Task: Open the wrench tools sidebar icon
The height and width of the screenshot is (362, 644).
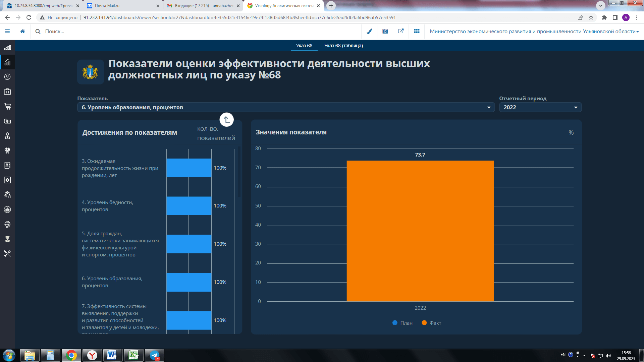Action: pyautogui.click(x=7, y=254)
